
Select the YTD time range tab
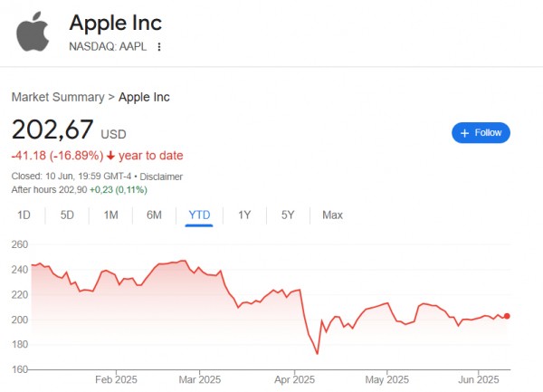pos(199,215)
